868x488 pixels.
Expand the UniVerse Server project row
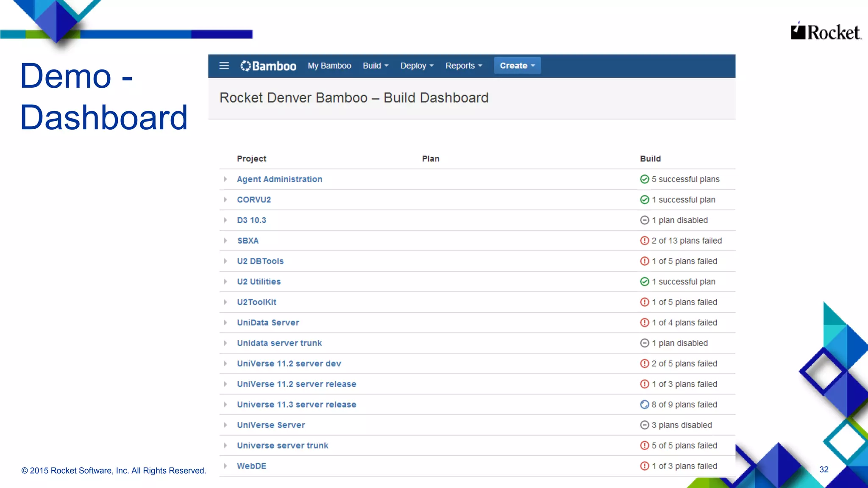pyautogui.click(x=225, y=425)
